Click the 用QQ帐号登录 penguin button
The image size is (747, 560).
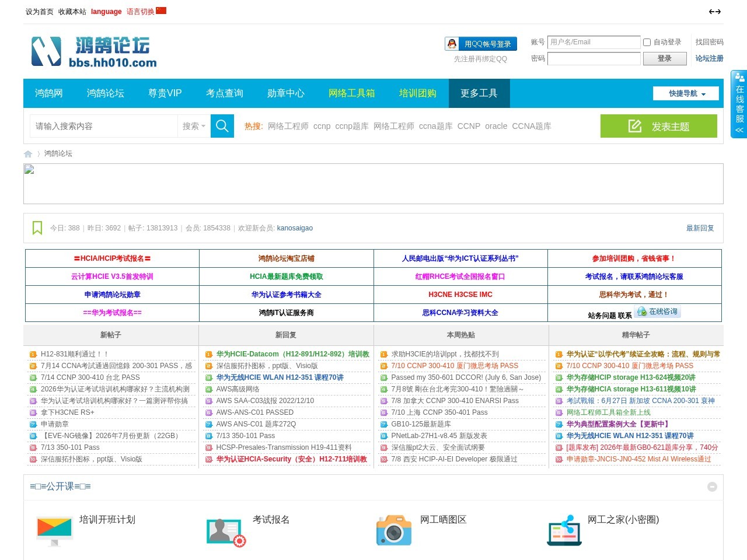(481, 44)
